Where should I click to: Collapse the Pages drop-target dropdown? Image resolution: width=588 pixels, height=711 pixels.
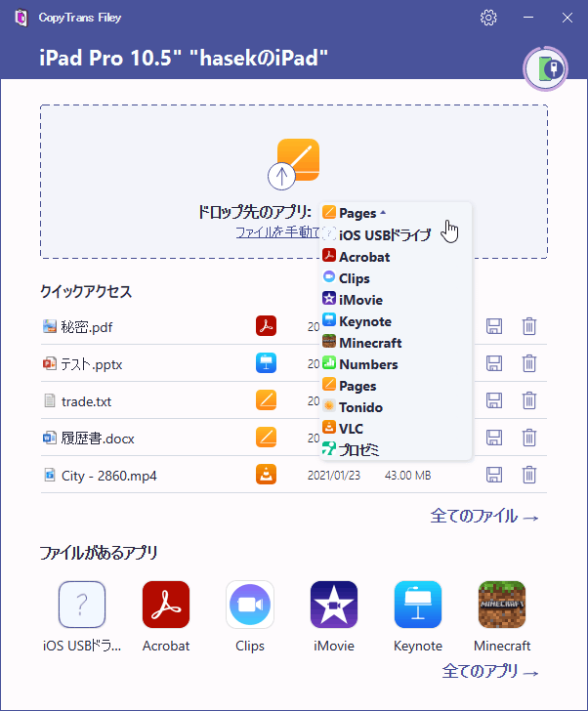[x=354, y=213]
